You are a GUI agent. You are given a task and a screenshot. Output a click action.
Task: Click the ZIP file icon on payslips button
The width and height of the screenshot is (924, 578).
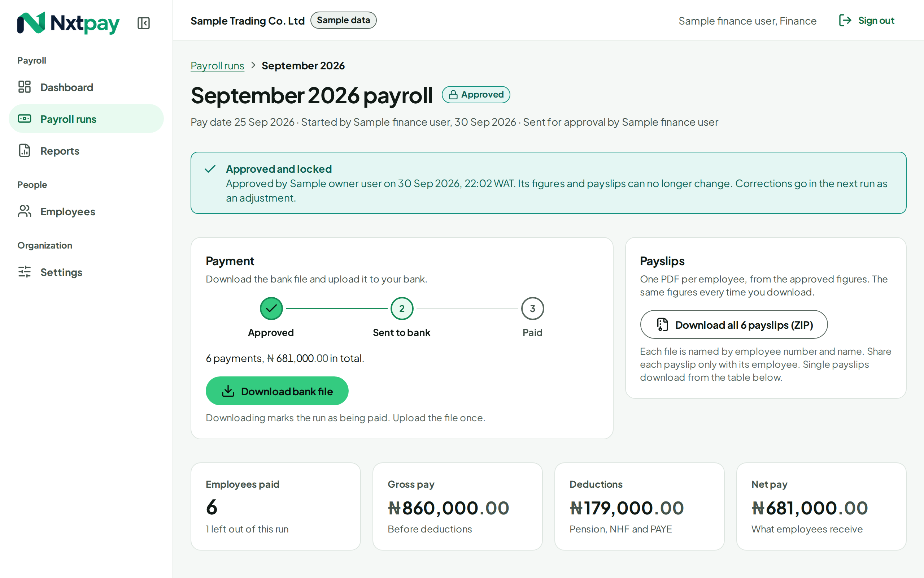[662, 324]
